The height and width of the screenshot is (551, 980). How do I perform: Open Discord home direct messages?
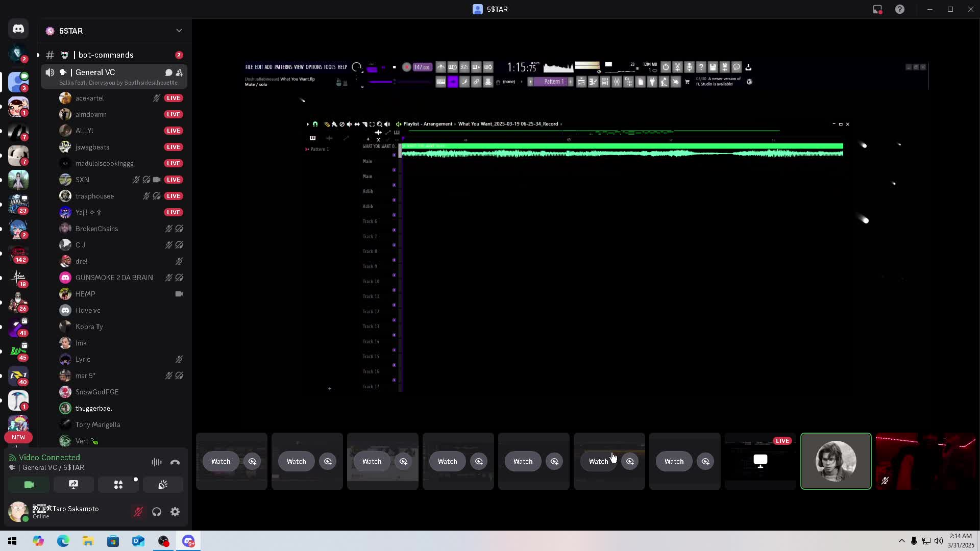click(18, 29)
